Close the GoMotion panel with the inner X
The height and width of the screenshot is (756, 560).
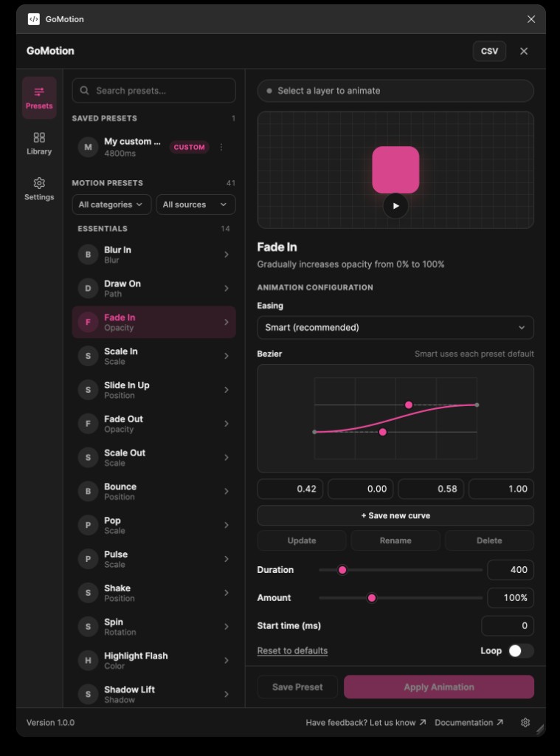coord(524,51)
